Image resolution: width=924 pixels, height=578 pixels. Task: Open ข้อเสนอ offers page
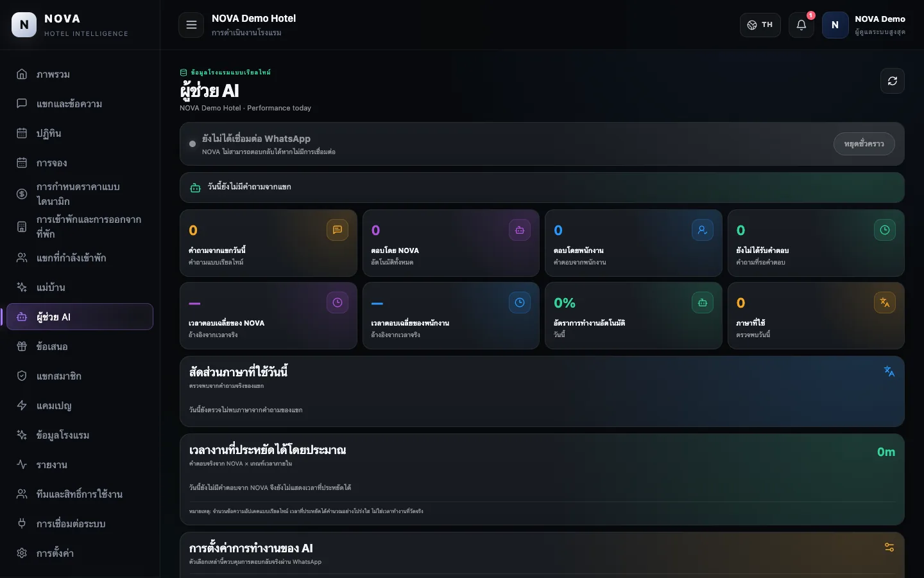point(80,347)
